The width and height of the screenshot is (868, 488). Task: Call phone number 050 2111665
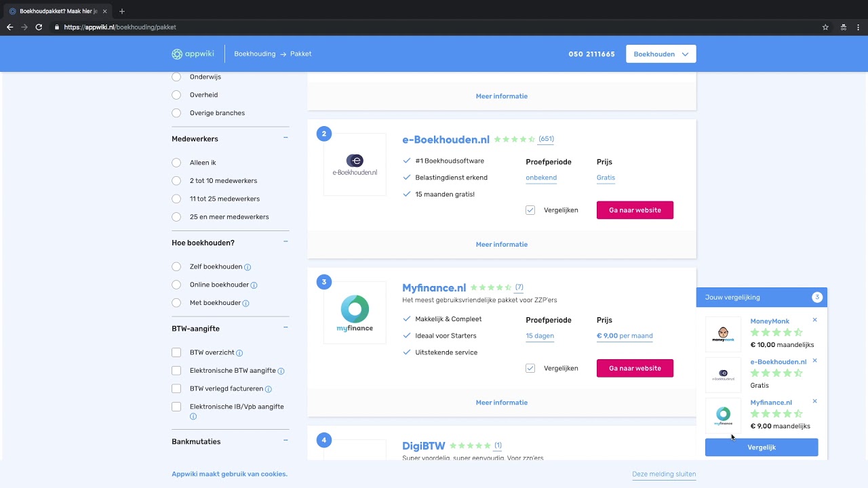592,54
